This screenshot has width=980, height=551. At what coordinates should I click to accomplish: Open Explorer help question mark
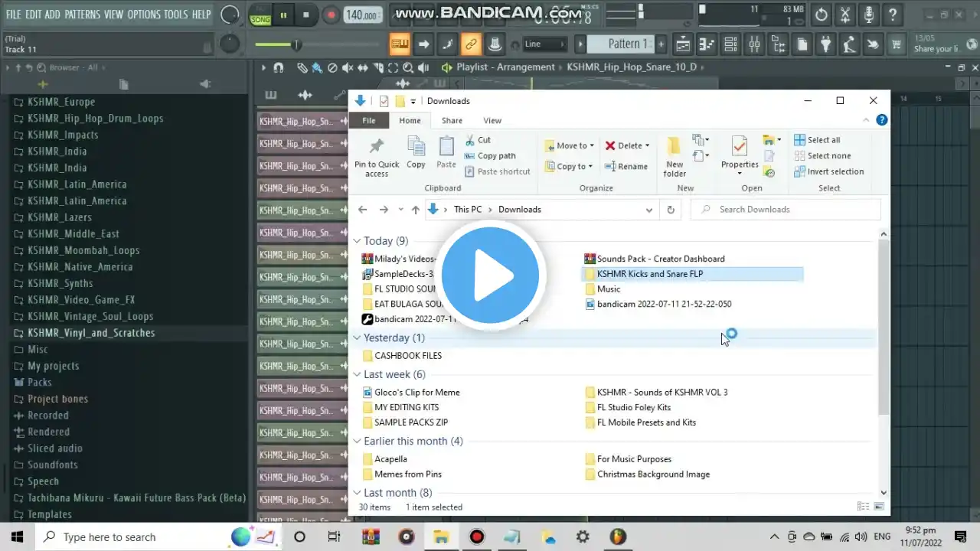881,120
